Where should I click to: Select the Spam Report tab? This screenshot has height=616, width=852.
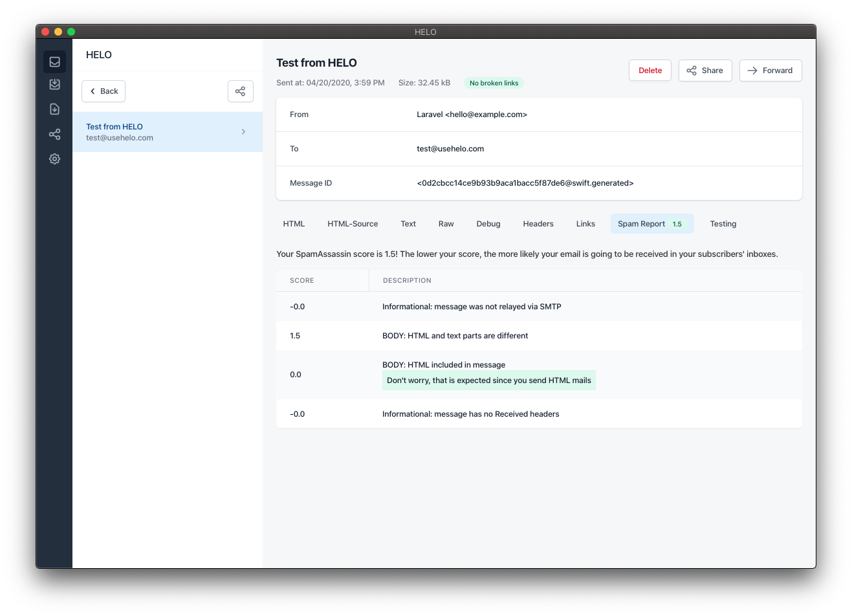(652, 224)
